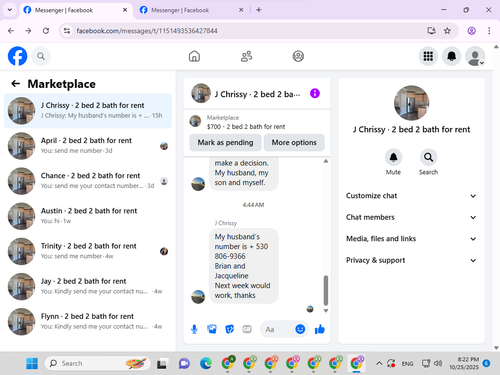Open April's 2 bed 2 bath conversation
500x375 pixels.
pos(88,146)
